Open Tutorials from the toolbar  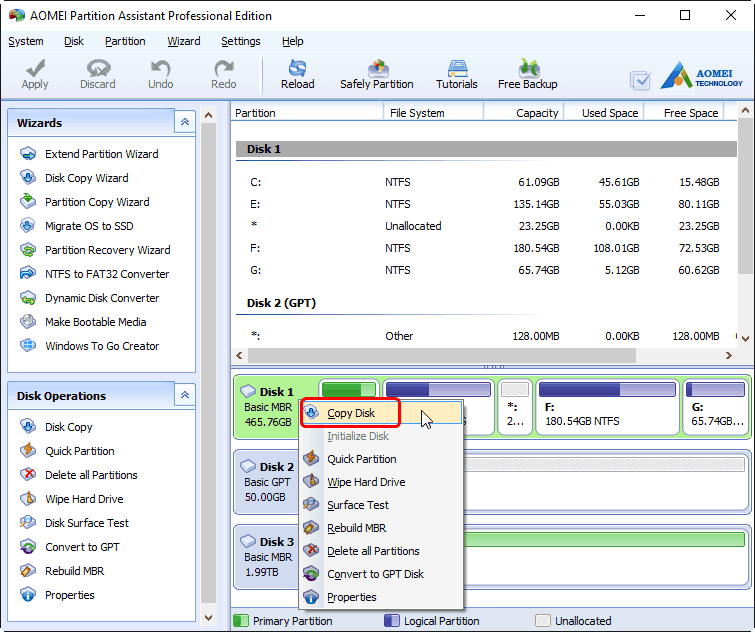pyautogui.click(x=456, y=75)
